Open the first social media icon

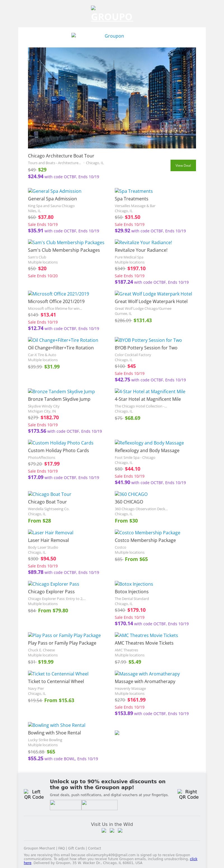coord(104,831)
